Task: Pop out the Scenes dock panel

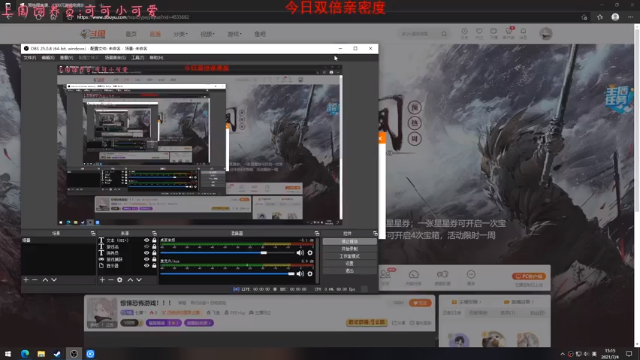Action: [x=93, y=233]
